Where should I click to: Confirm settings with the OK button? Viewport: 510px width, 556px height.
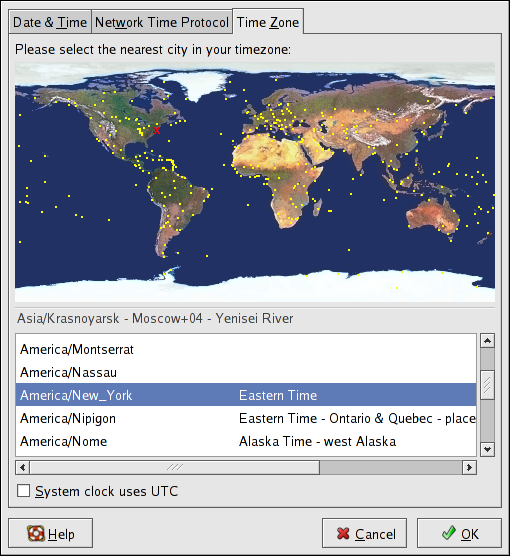coord(459,533)
